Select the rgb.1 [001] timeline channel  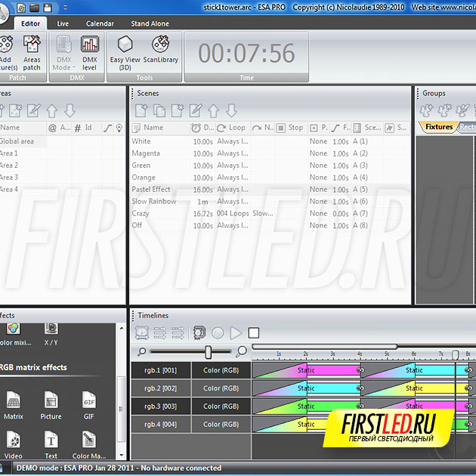click(x=159, y=370)
